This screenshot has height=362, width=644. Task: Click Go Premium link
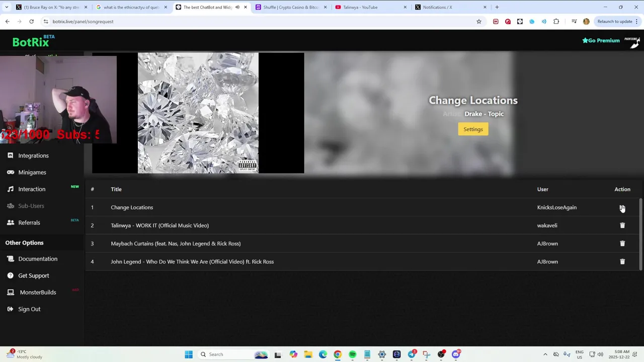tap(601, 40)
